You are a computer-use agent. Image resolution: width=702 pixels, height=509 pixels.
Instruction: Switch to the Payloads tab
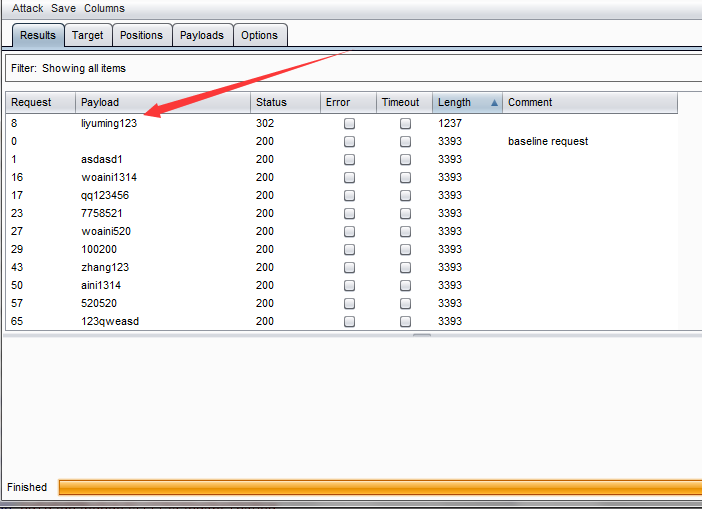coord(202,35)
